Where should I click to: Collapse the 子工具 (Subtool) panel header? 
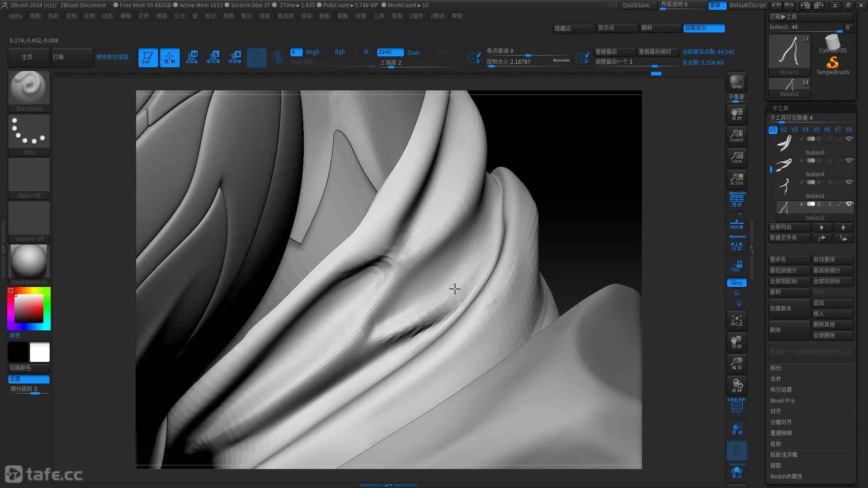pyautogui.click(x=780, y=108)
